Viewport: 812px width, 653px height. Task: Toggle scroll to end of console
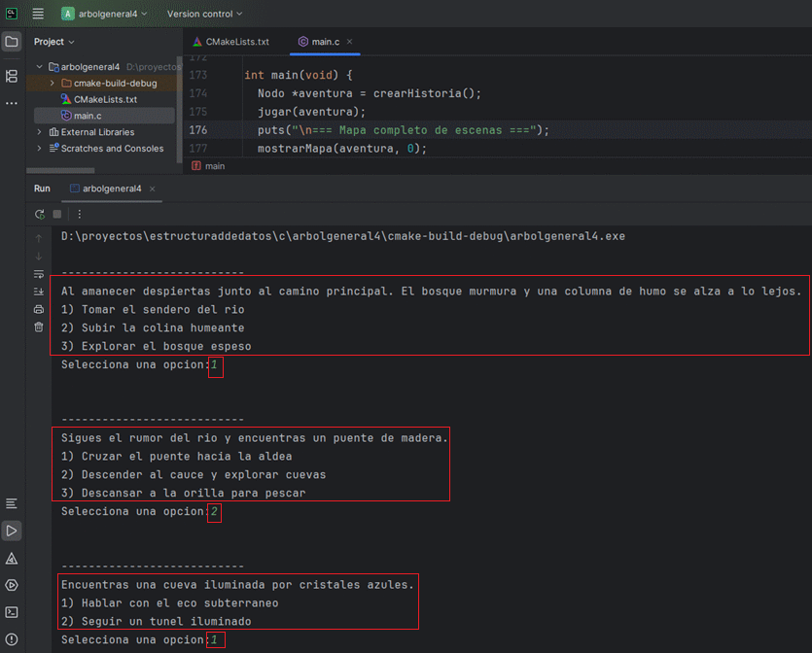coord(39,292)
